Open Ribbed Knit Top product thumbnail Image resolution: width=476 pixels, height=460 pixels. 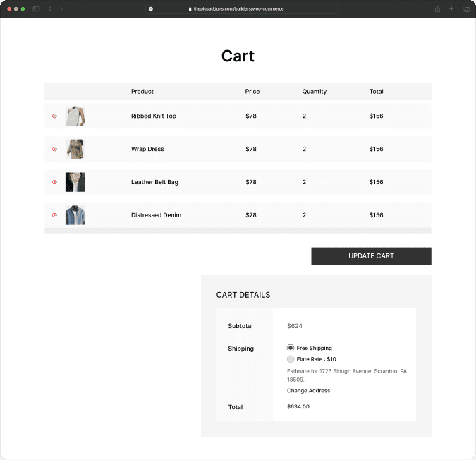tap(75, 116)
